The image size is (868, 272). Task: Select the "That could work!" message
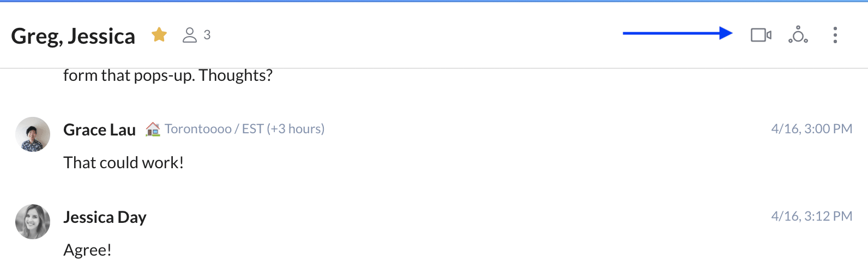(124, 162)
